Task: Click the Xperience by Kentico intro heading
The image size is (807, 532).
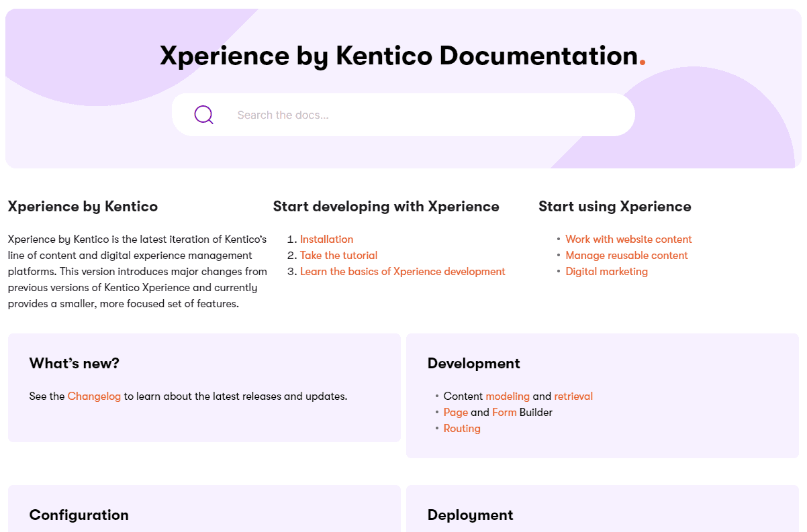Action: [x=83, y=207]
